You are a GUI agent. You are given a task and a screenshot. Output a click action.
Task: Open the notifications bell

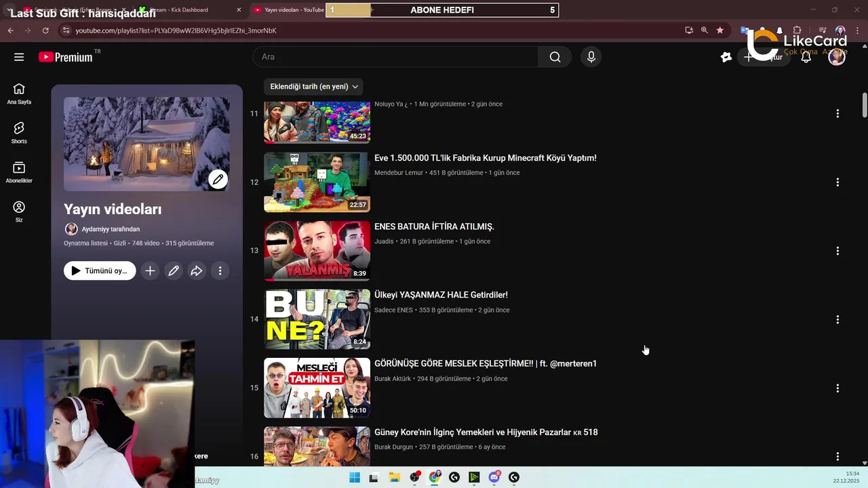pyautogui.click(x=806, y=57)
